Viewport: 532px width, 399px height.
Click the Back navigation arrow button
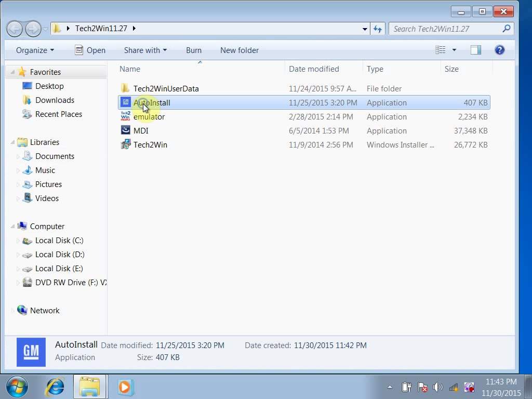pos(15,29)
